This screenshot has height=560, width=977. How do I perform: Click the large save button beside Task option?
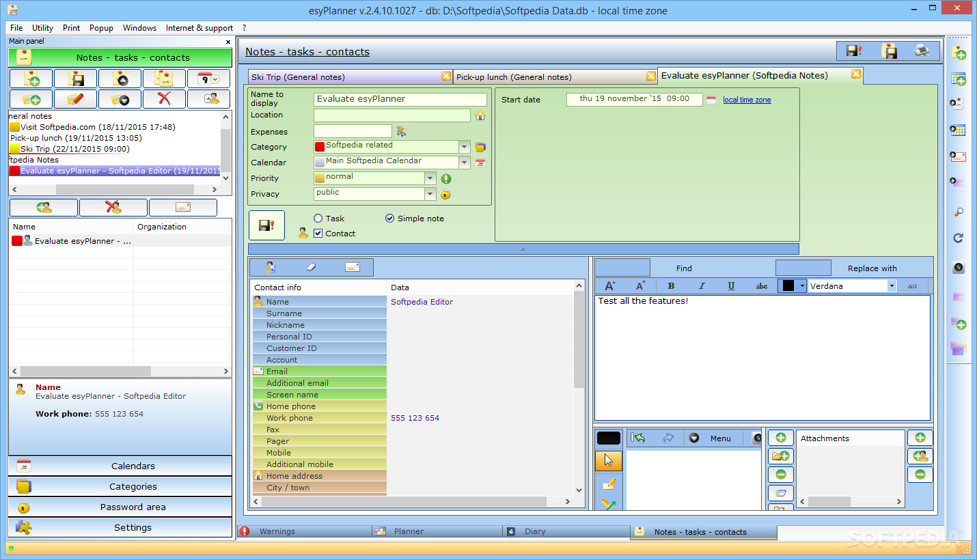click(266, 225)
